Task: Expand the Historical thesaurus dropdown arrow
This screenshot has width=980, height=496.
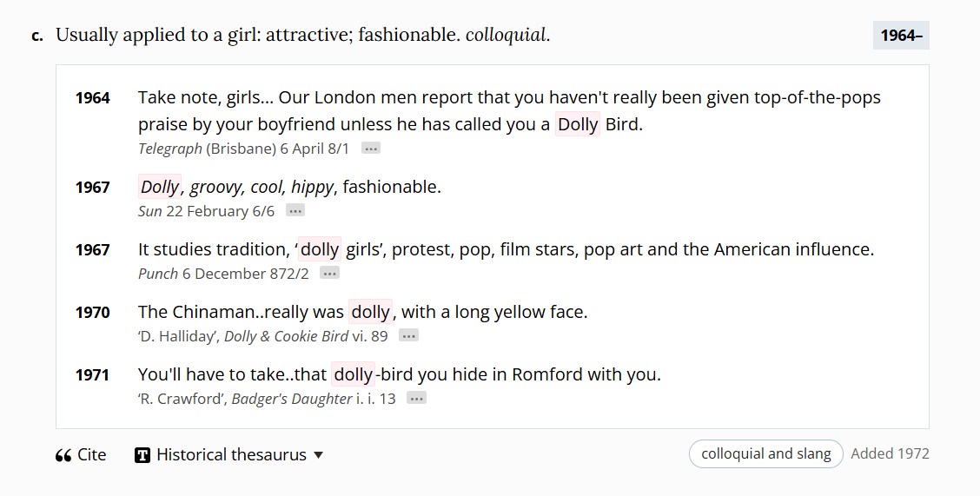Action: click(x=318, y=455)
